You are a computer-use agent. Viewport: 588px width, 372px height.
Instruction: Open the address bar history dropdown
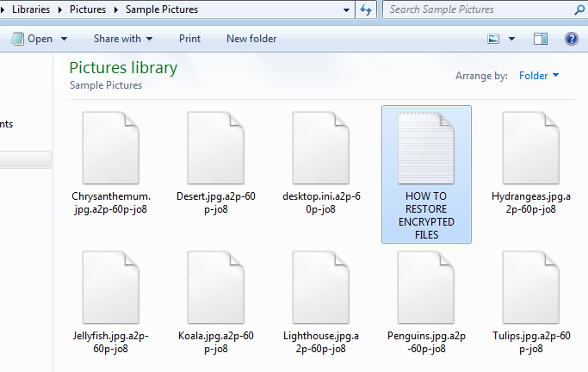346,10
